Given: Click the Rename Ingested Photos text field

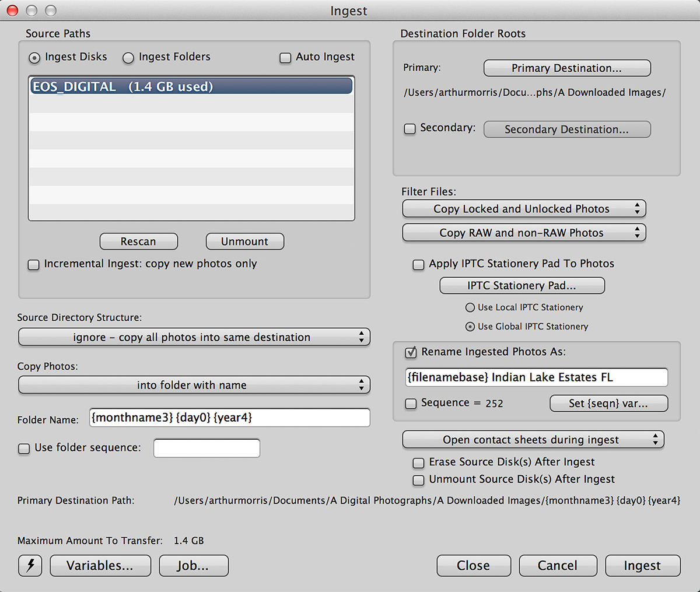Looking at the screenshot, I should point(537,377).
